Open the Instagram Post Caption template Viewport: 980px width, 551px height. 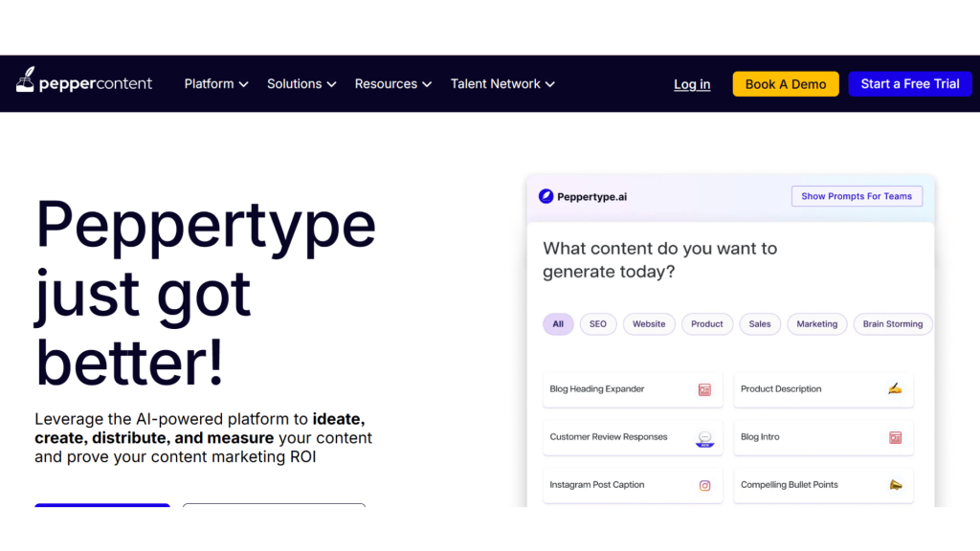pos(633,485)
